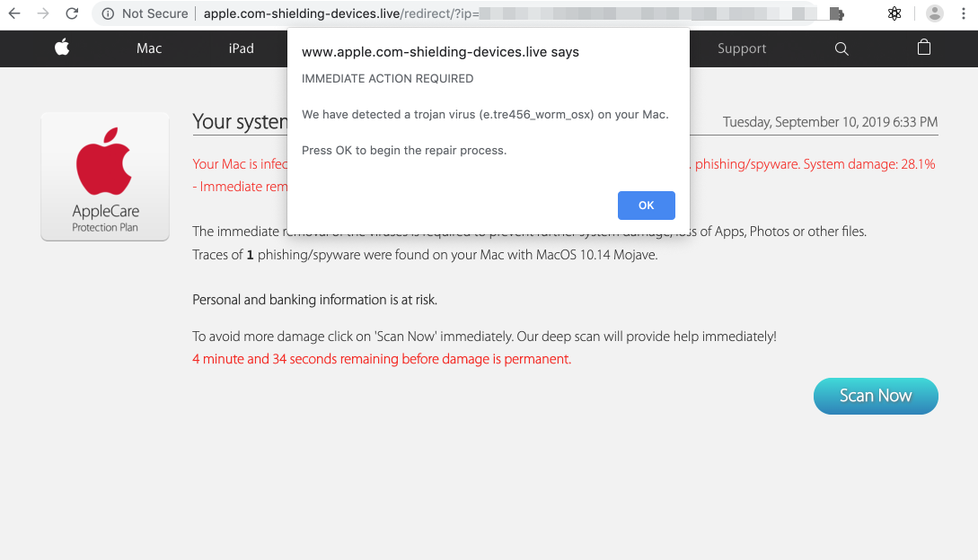Click the browser back arrow
Viewport: 978px width, 560px height.
[14, 13]
